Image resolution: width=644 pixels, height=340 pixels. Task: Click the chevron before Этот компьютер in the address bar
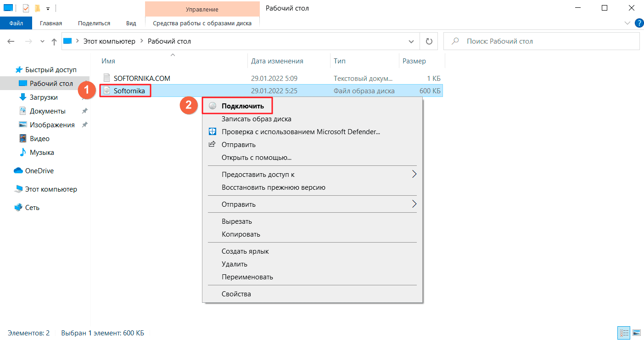78,41
